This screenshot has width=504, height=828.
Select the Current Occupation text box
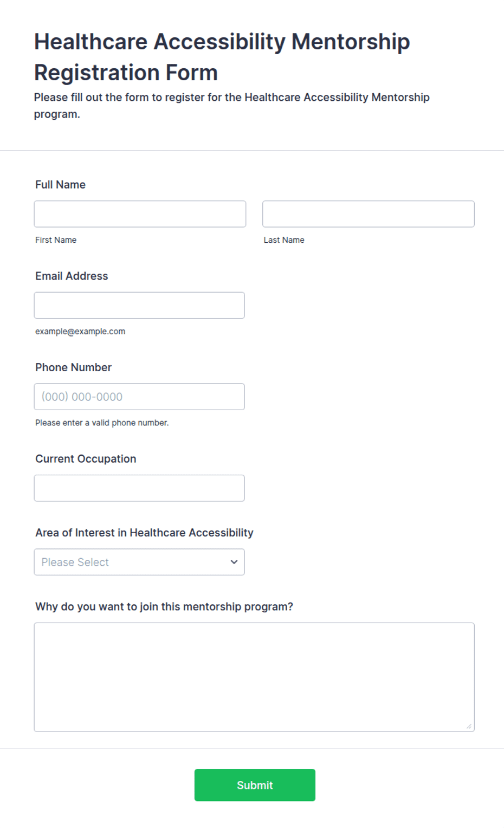pyautogui.click(x=139, y=488)
